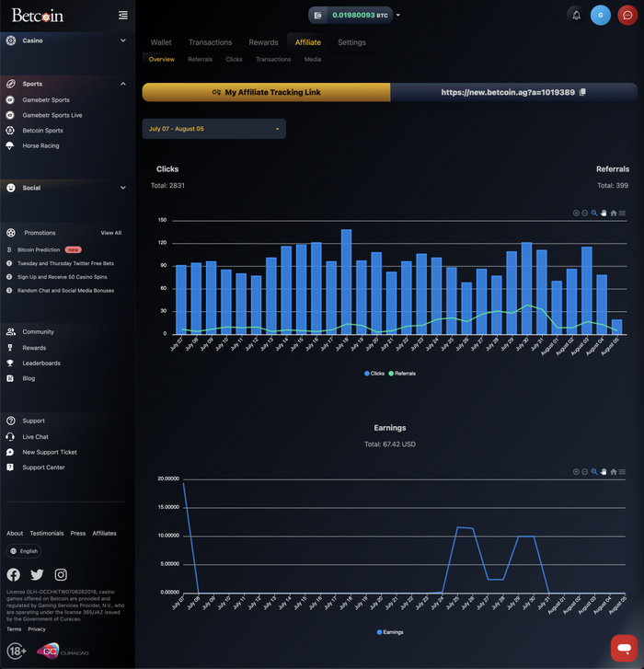
Task: Open the Facebook page icon
Action: pos(13,575)
